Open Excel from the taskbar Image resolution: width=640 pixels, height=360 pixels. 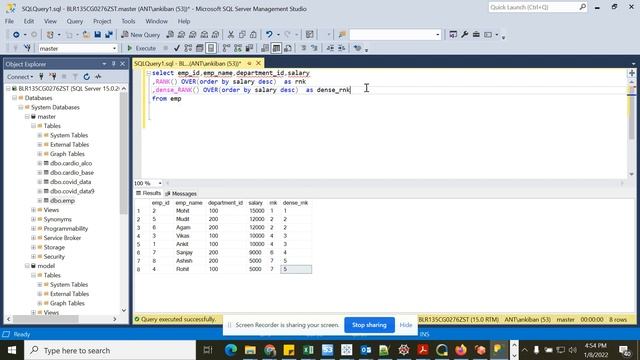308,350
